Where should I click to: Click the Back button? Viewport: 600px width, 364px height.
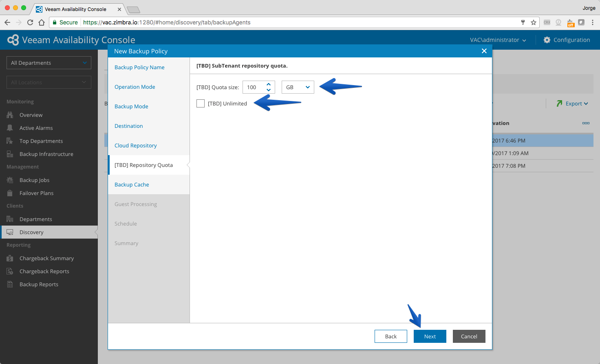pos(391,336)
